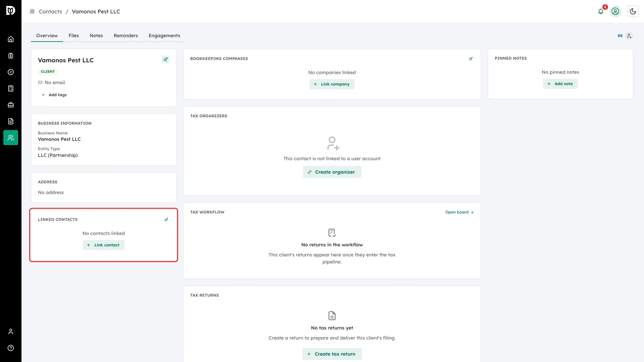
Task: Edit linked contacts pencil icon
Action: 166,219
